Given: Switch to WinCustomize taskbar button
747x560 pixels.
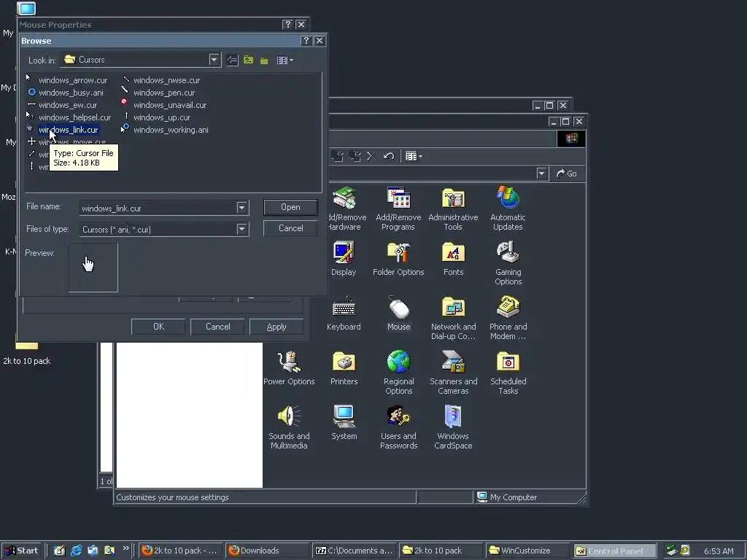Looking at the screenshot, I should point(527,551).
